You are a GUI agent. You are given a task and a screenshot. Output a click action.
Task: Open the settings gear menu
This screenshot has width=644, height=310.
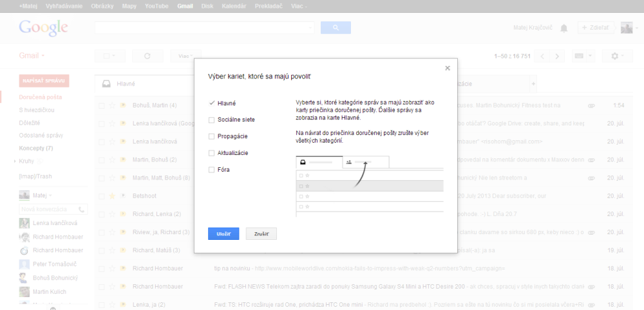click(x=617, y=56)
